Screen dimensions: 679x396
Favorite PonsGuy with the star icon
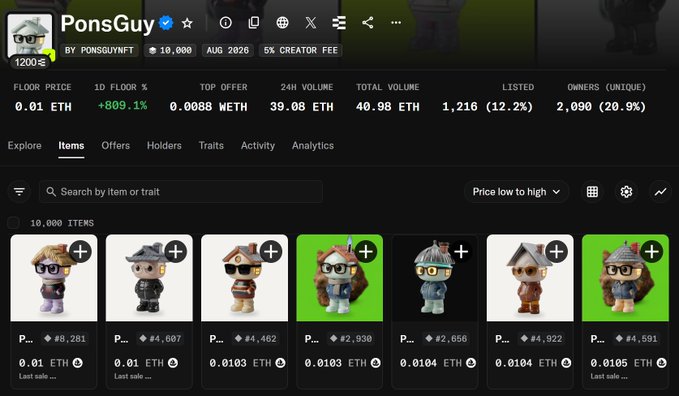click(x=187, y=23)
